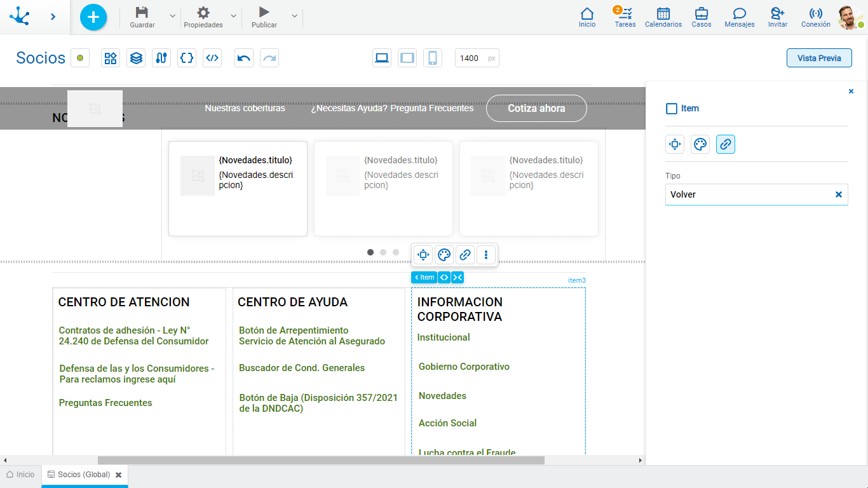This screenshot has width=868, height=488.
Task: Open the Calendarios icon
Action: point(663,13)
